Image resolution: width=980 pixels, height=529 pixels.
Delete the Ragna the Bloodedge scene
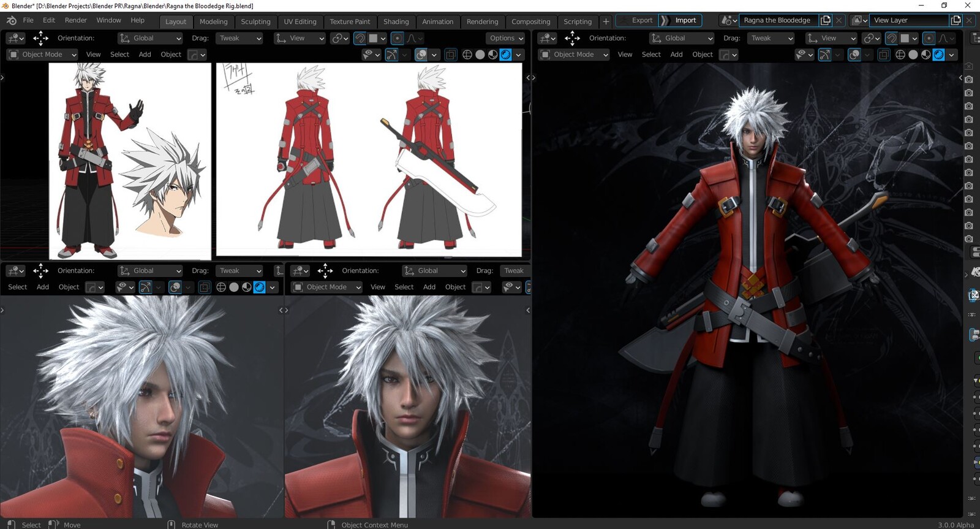click(x=839, y=20)
